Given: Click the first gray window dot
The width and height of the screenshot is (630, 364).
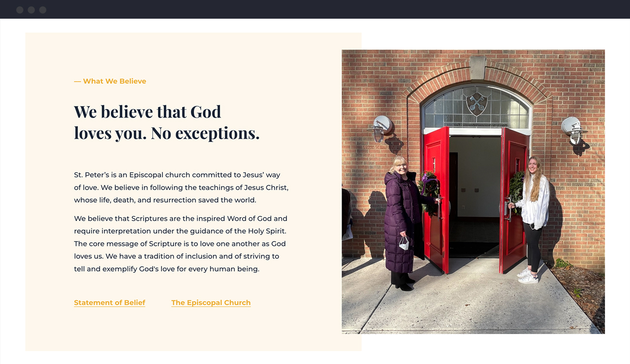Looking at the screenshot, I should 20,10.
